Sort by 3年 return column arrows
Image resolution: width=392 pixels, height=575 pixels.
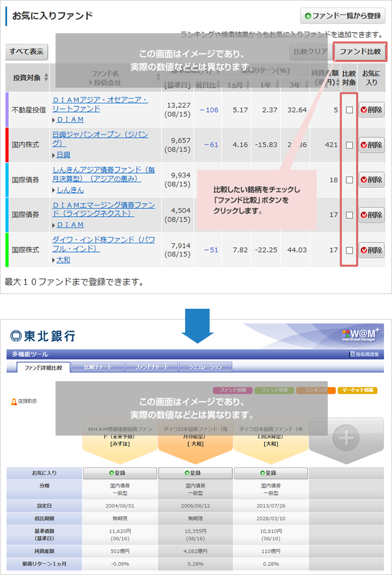(x=307, y=85)
